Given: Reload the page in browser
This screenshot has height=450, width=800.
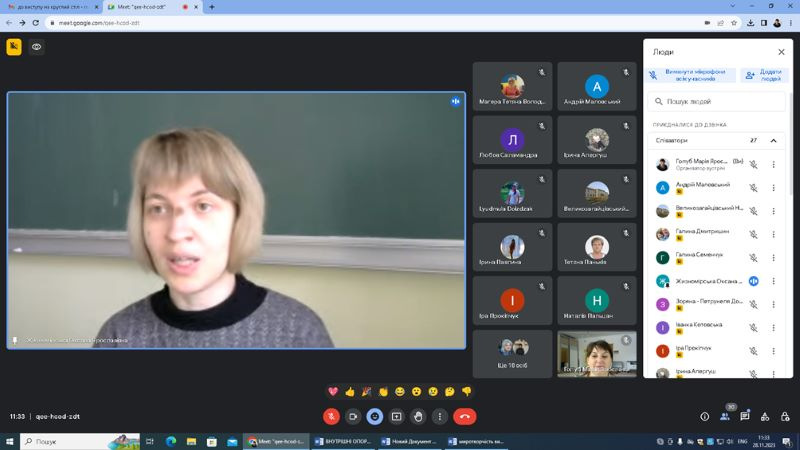Looking at the screenshot, I should click(36, 23).
